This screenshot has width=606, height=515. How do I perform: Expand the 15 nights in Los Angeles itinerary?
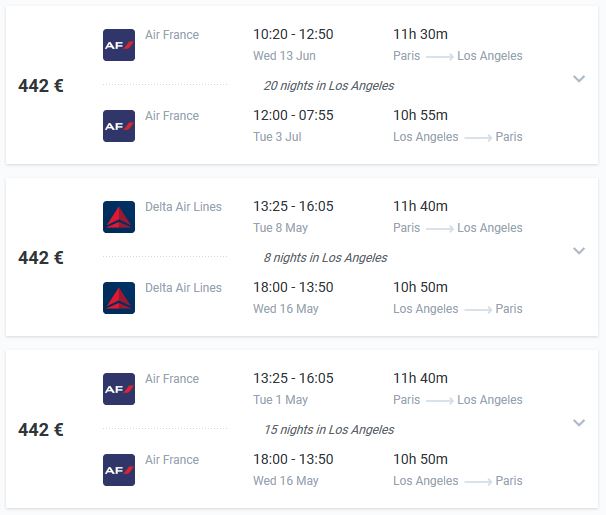(x=579, y=423)
